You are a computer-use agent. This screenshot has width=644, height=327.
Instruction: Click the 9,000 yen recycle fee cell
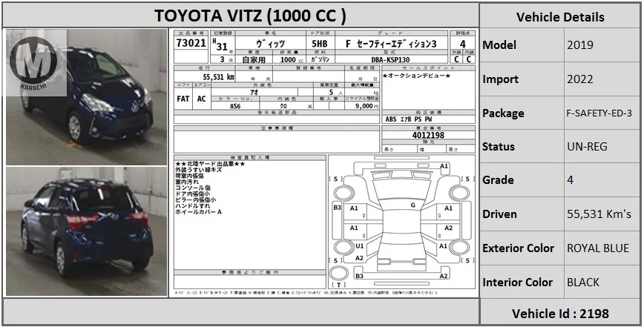[x=362, y=106]
